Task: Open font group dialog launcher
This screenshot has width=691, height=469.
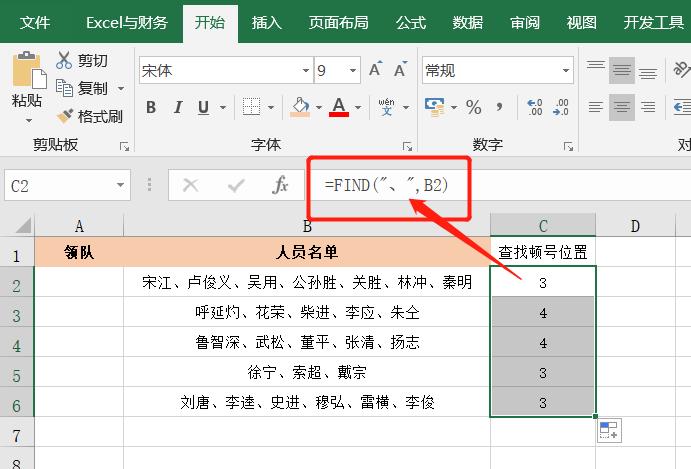Action: [407, 146]
